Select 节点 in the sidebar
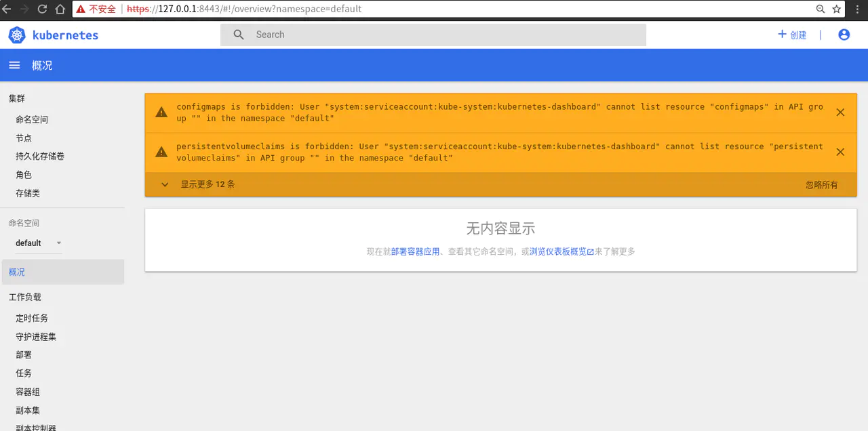868x431 pixels. pos(24,138)
